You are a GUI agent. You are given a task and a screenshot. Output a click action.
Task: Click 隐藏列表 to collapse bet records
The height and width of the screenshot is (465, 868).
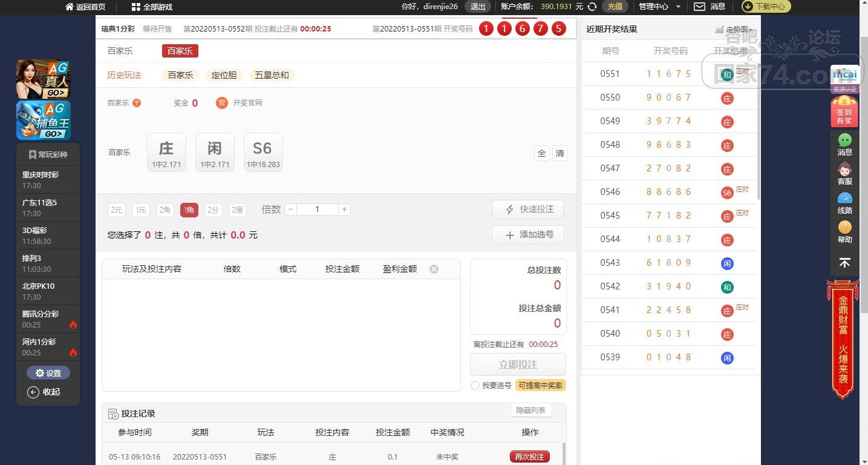(x=530, y=411)
